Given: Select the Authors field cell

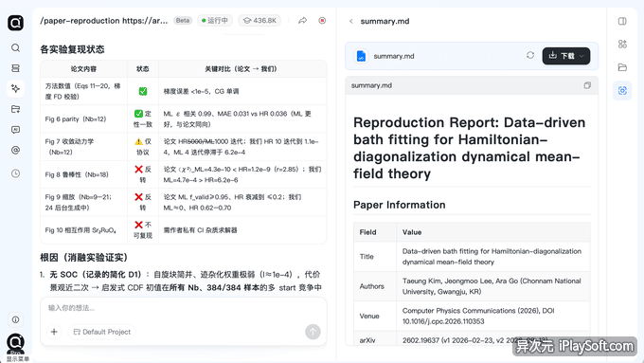Looking at the screenshot, I should [x=375, y=286].
